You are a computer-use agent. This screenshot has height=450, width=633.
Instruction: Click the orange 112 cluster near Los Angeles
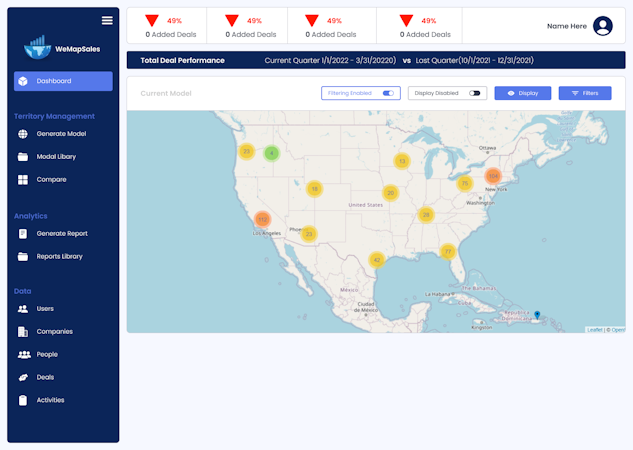[262, 220]
